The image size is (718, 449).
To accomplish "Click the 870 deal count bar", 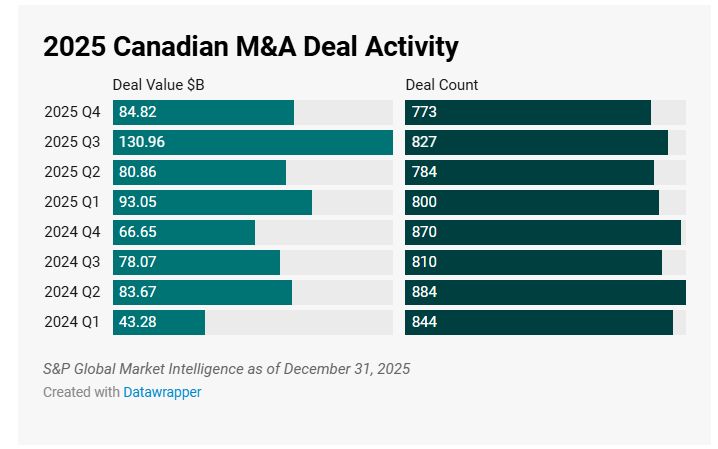I will pyautogui.click(x=543, y=232).
